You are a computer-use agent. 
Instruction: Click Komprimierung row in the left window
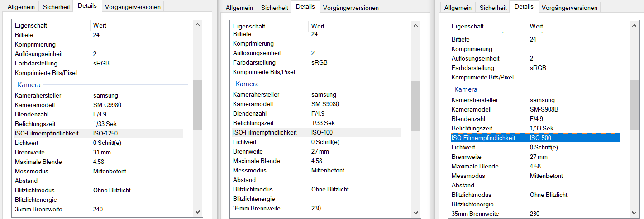[x=98, y=44]
